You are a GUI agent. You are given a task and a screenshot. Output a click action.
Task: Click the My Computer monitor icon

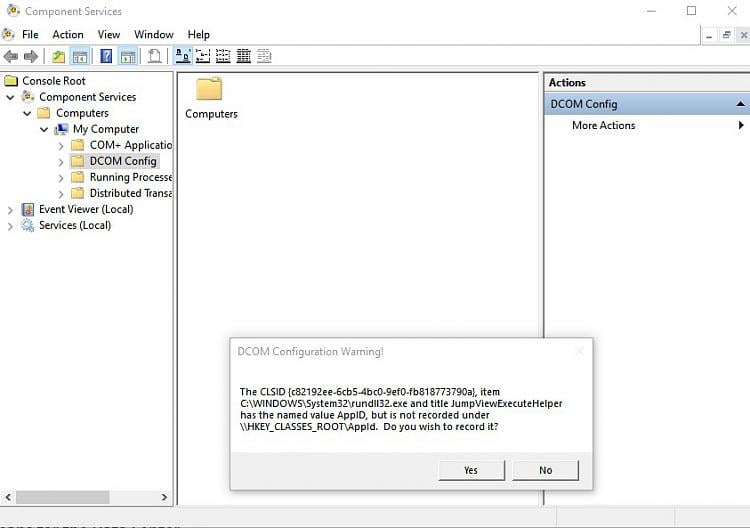pos(61,129)
